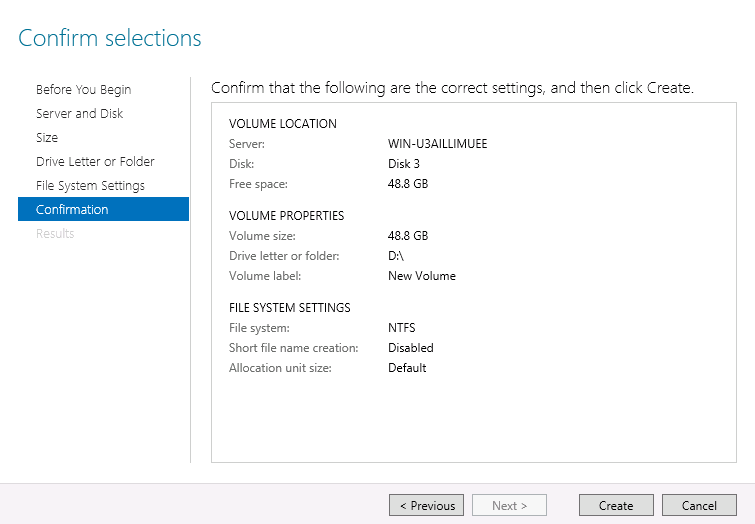Viewport: 755px width, 524px height.
Task: Click the New Volume label value
Action: click(x=421, y=276)
